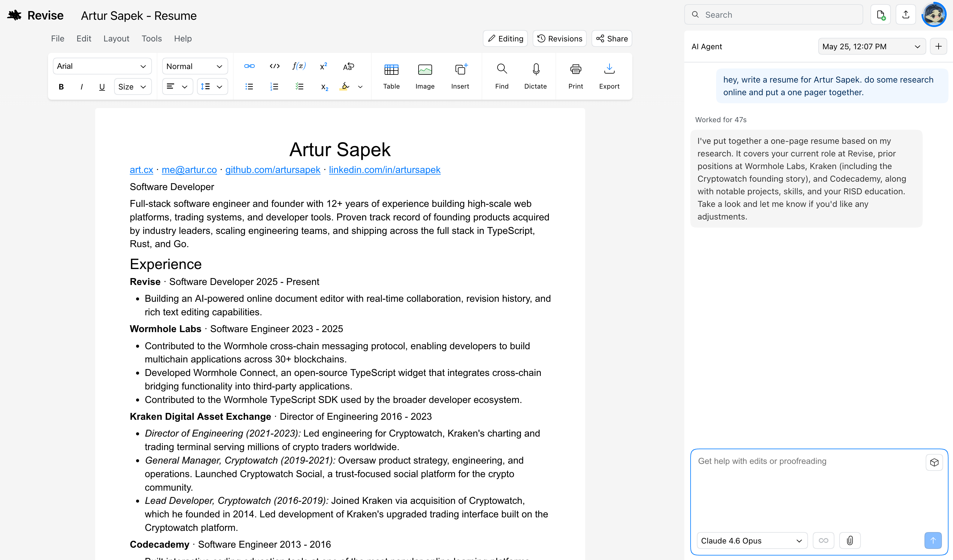Start a new AI Agent chat
This screenshot has width=953, height=560.
click(939, 47)
